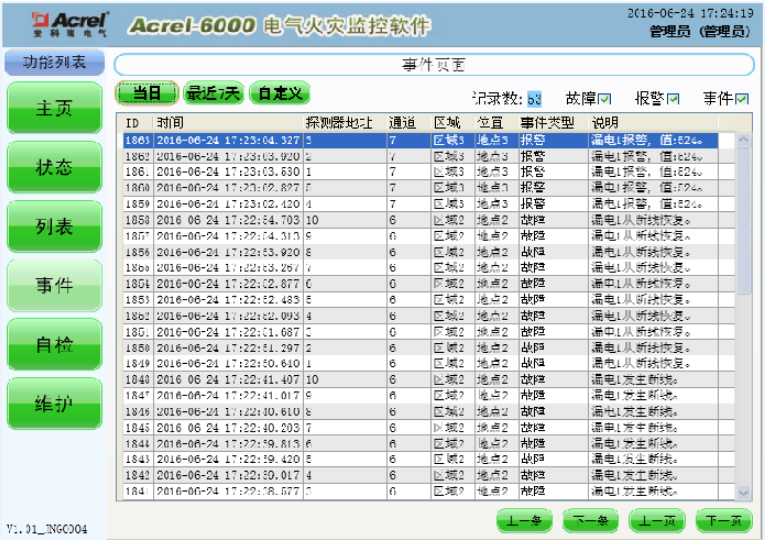This screenshot has height=540, width=765.
Task: Click the 说明 column header
Action: pyautogui.click(x=654, y=122)
